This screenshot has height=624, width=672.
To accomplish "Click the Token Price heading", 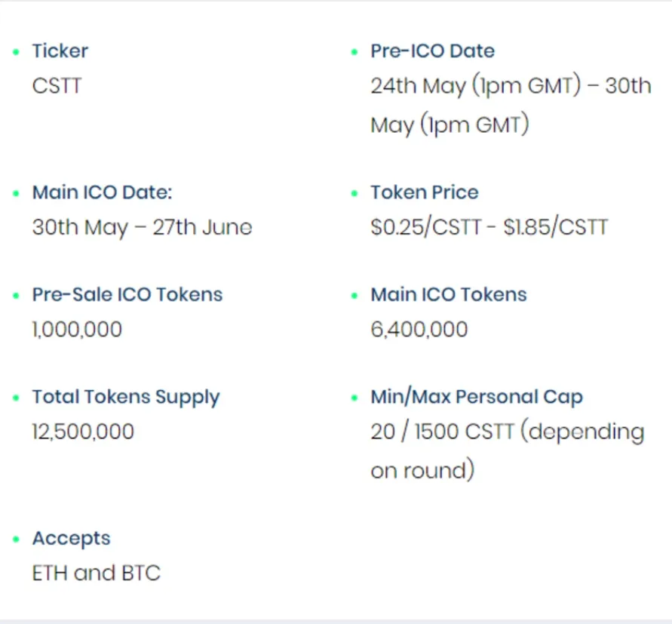I will click(425, 192).
